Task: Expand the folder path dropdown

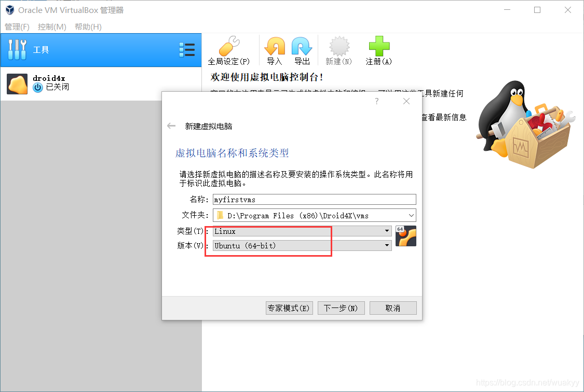Action: pos(411,215)
